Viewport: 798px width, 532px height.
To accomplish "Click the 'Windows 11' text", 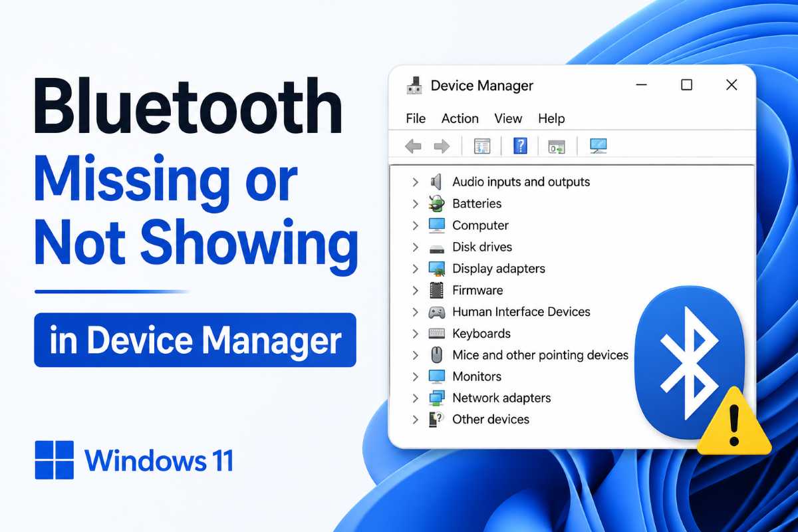I will [159, 460].
